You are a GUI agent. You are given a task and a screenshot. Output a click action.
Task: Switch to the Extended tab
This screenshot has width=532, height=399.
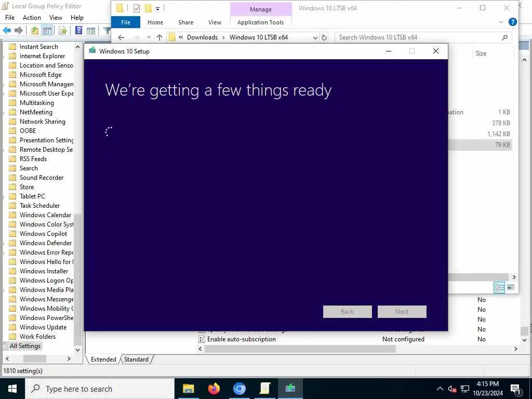tap(103, 360)
